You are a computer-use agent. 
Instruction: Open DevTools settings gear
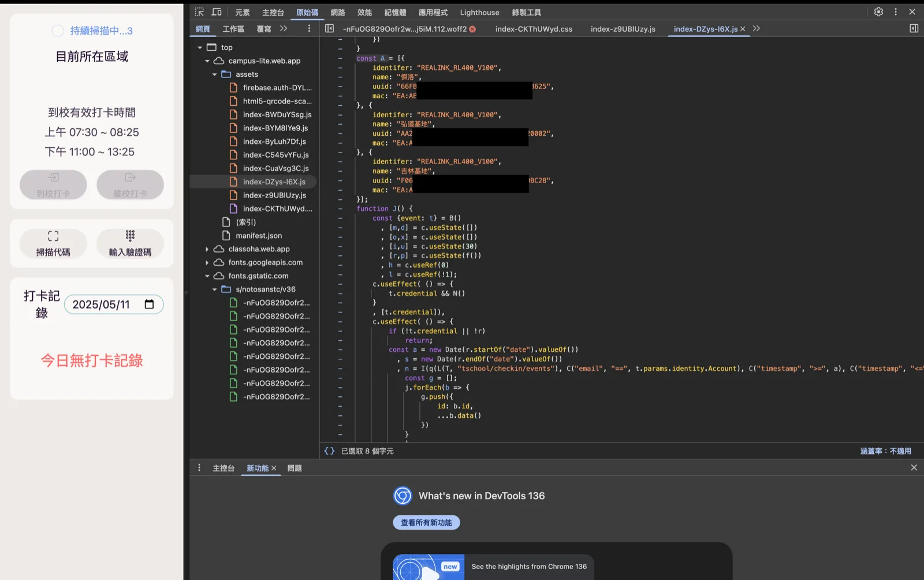878,12
